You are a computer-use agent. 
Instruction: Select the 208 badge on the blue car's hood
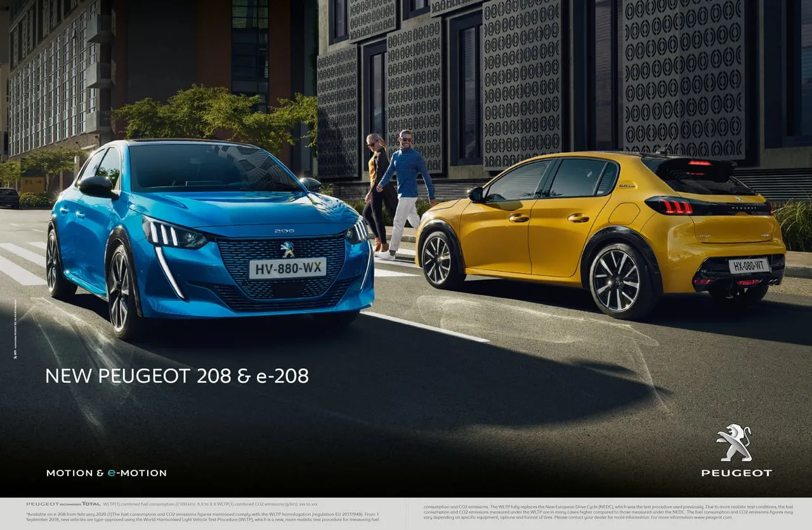[x=285, y=231]
